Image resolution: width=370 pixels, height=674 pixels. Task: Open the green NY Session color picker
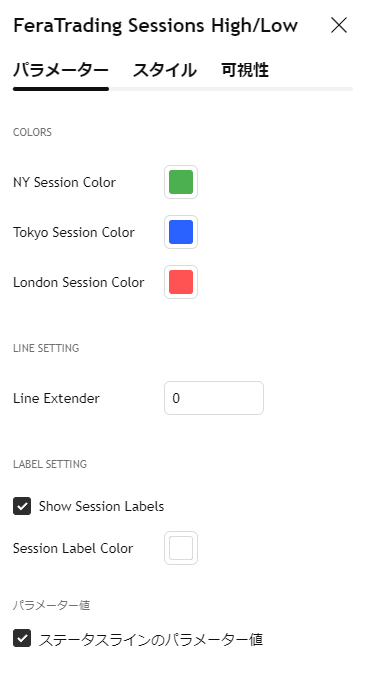coord(181,182)
